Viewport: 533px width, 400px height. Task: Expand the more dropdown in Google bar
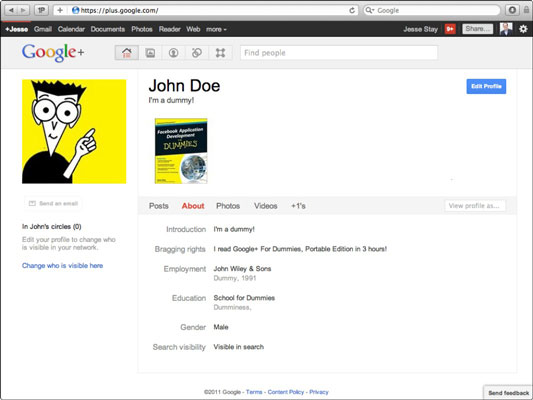216,29
